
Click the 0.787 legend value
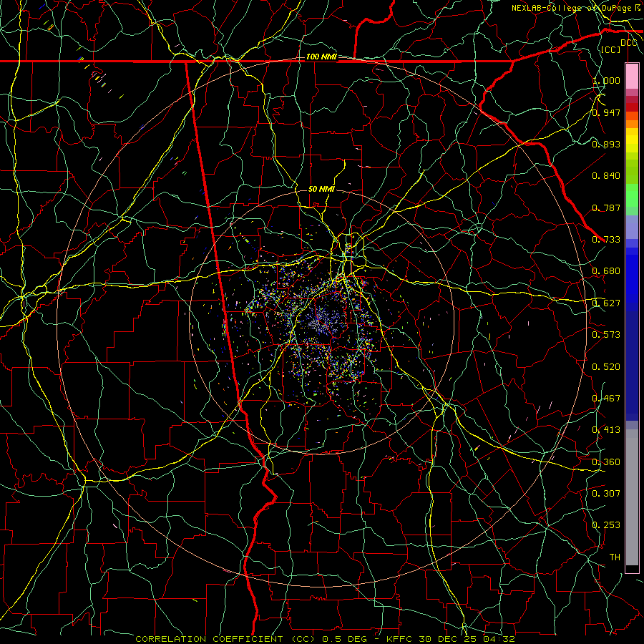click(x=606, y=208)
